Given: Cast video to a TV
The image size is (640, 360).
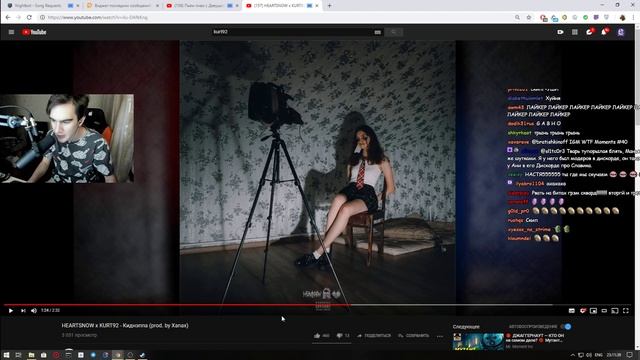Looking at the screenshot, I should pos(615,311).
